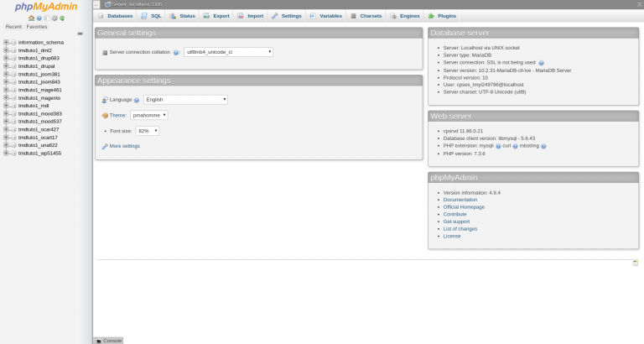Screen dimensions: 644x344
Task: Open the Export tab
Action: (216, 16)
